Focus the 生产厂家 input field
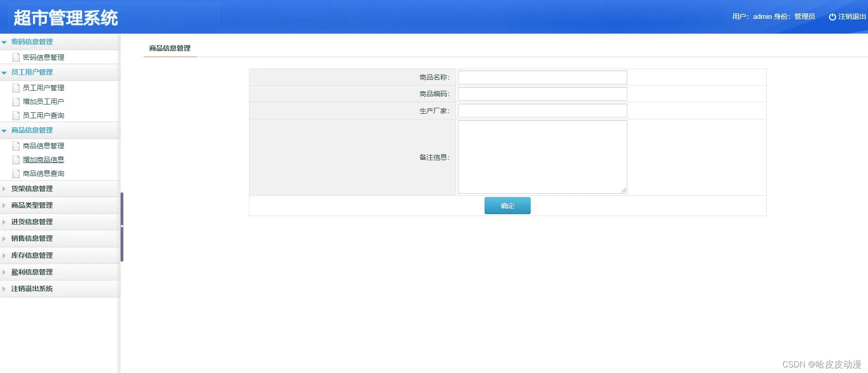Image resolution: width=868 pixels, height=373 pixels. tap(542, 111)
